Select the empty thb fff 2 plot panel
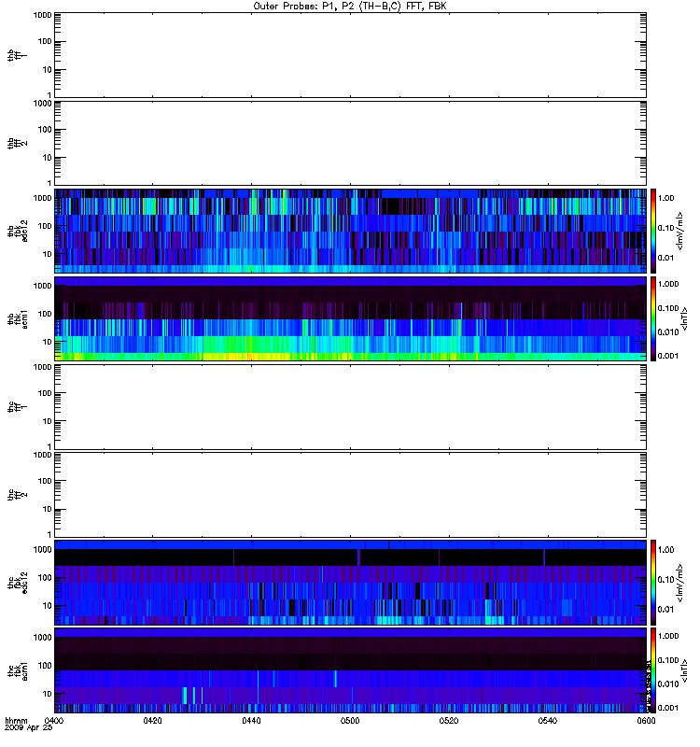This screenshot has height=747, width=700. point(350,143)
